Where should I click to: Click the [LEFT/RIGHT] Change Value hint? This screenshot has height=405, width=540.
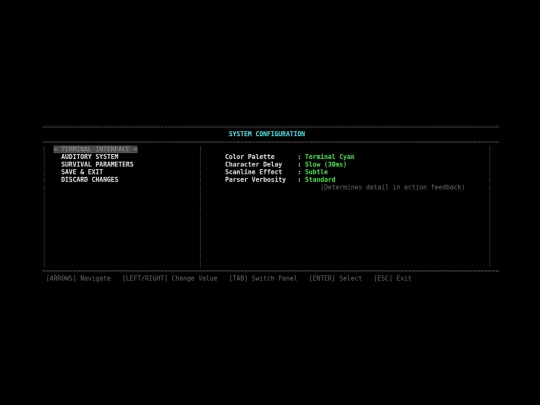pos(170,278)
